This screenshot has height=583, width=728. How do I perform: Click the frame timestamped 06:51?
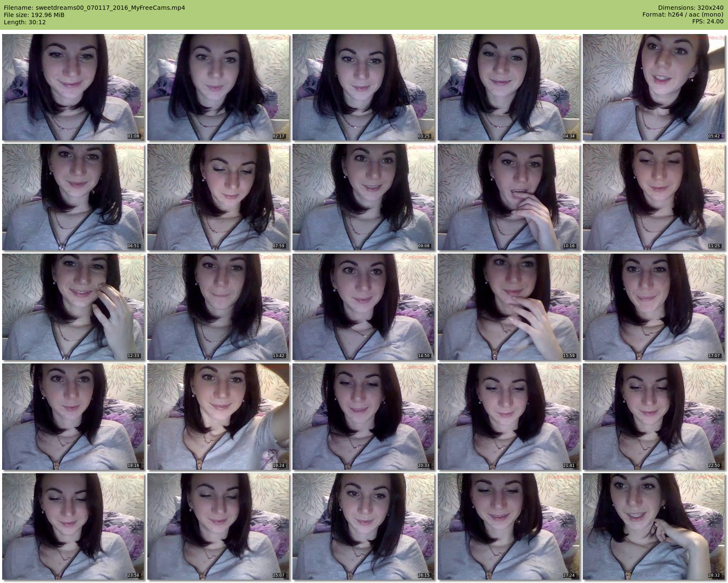click(x=73, y=197)
